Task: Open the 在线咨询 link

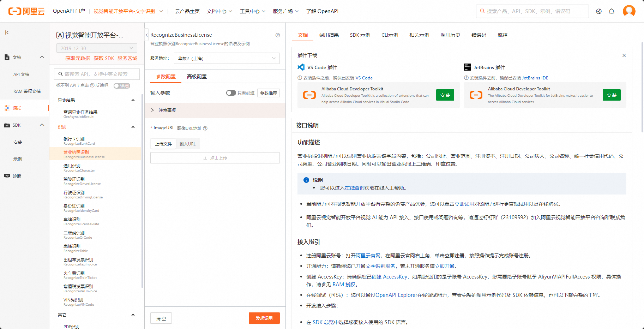Action: pyautogui.click(x=355, y=188)
